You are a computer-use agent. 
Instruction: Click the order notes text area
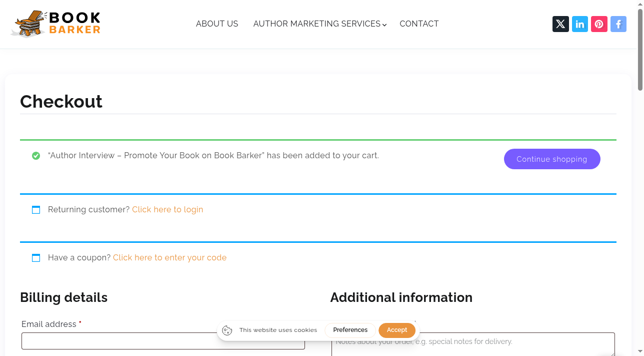pos(473,344)
